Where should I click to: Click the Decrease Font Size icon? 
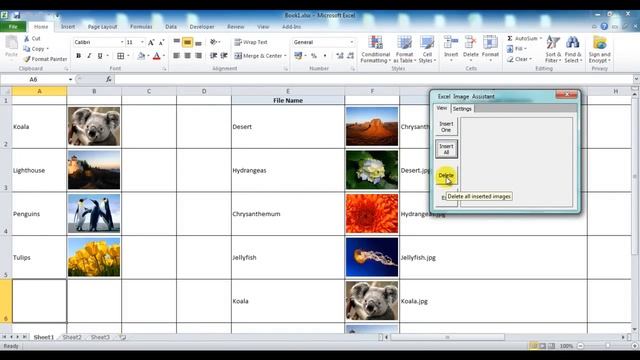pyautogui.click(x=162, y=42)
